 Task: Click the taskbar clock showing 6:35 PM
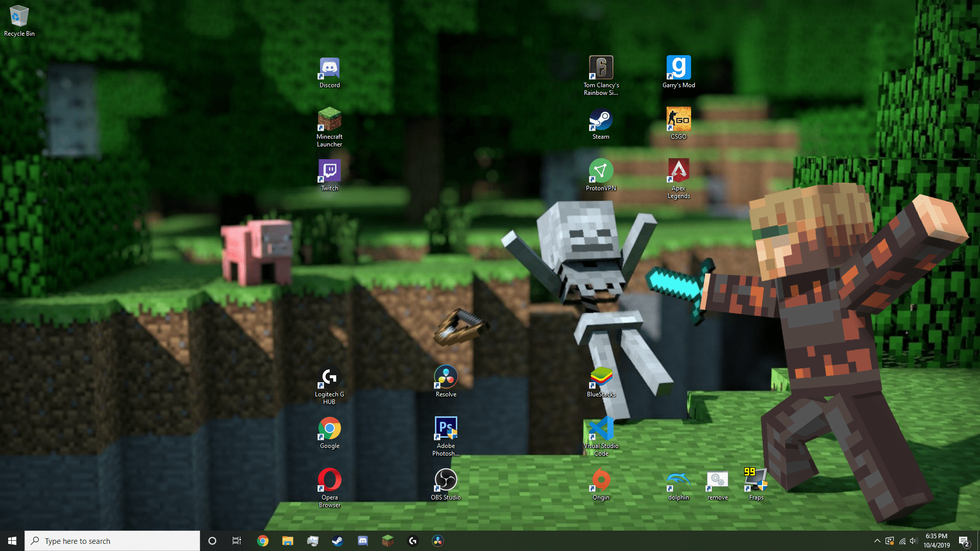(x=937, y=541)
